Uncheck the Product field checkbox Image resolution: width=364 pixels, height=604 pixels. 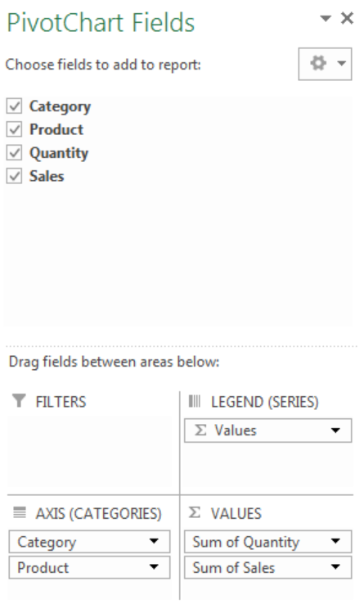coord(14,129)
